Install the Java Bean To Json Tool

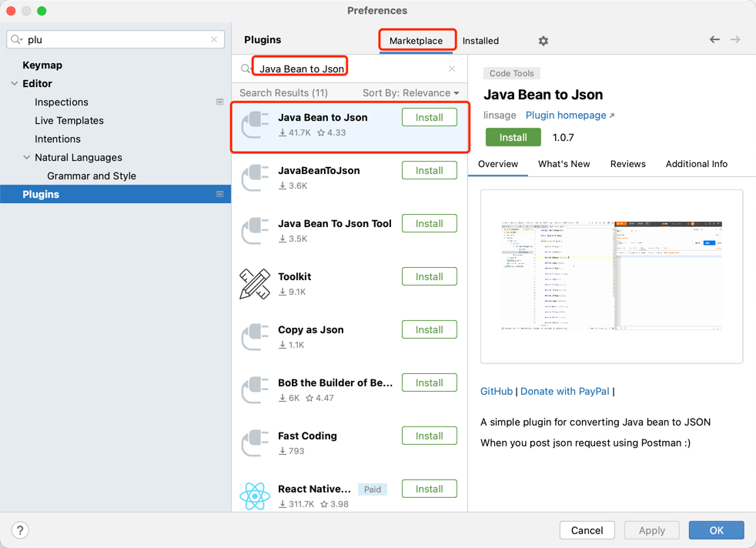coord(430,224)
